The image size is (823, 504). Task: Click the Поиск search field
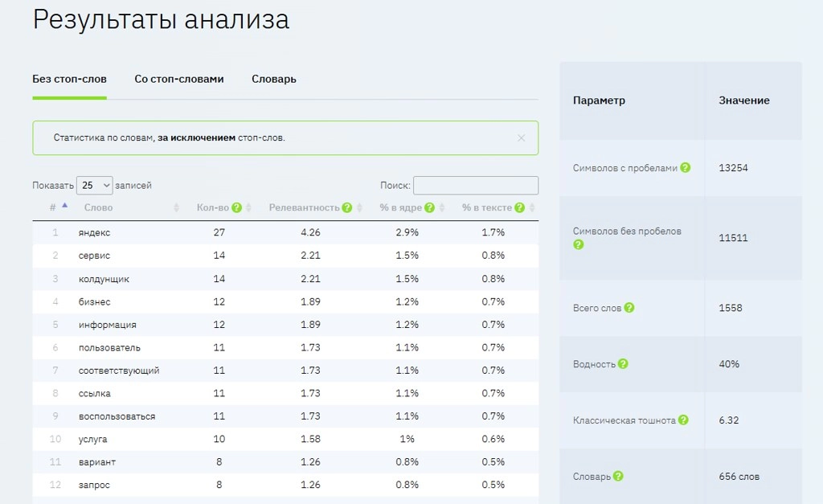coord(476,186)
